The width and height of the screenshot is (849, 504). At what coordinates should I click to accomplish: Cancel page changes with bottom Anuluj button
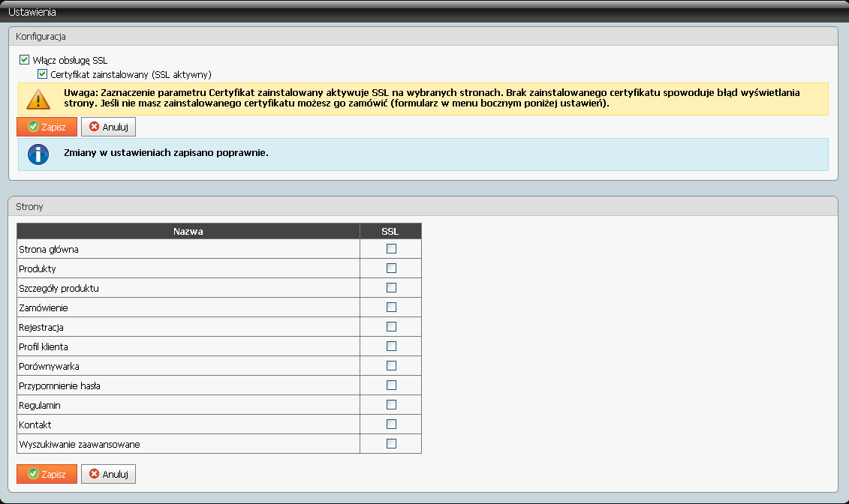(108, 474)
